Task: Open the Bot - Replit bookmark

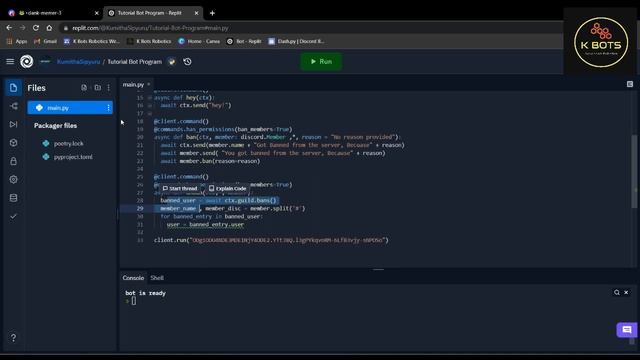Action: [244, 41]
